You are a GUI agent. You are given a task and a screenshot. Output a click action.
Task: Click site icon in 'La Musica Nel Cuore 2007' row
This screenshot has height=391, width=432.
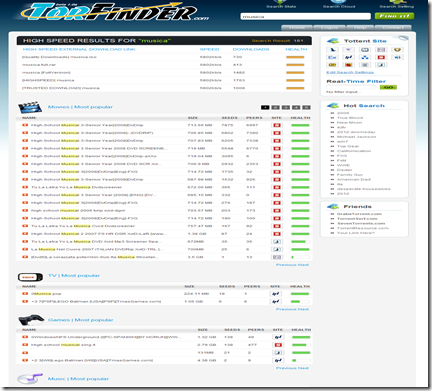pos(277,249)
